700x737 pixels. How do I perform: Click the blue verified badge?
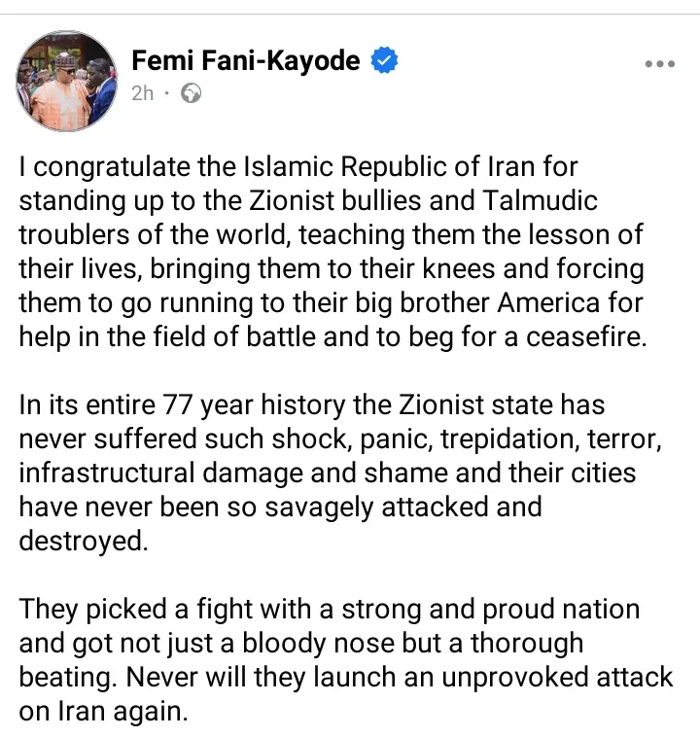[386, 61]
